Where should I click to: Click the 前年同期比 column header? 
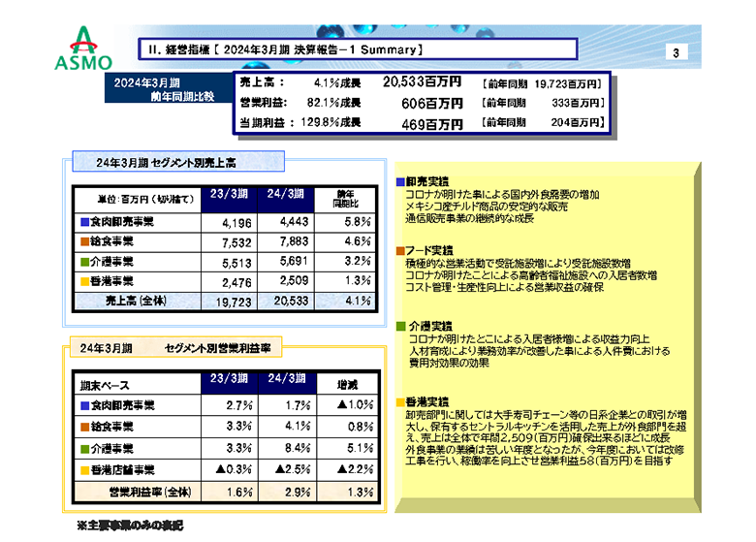tap(346, 199)
